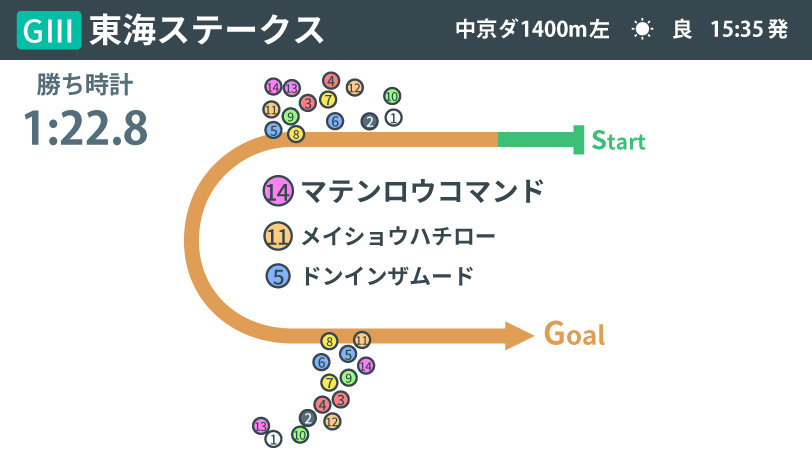Image resolution: width=812 pixels, height=456 pixels.
Task: Select the orange 11 circle beside メイショウハチロー
Action: tap(278, 236)
